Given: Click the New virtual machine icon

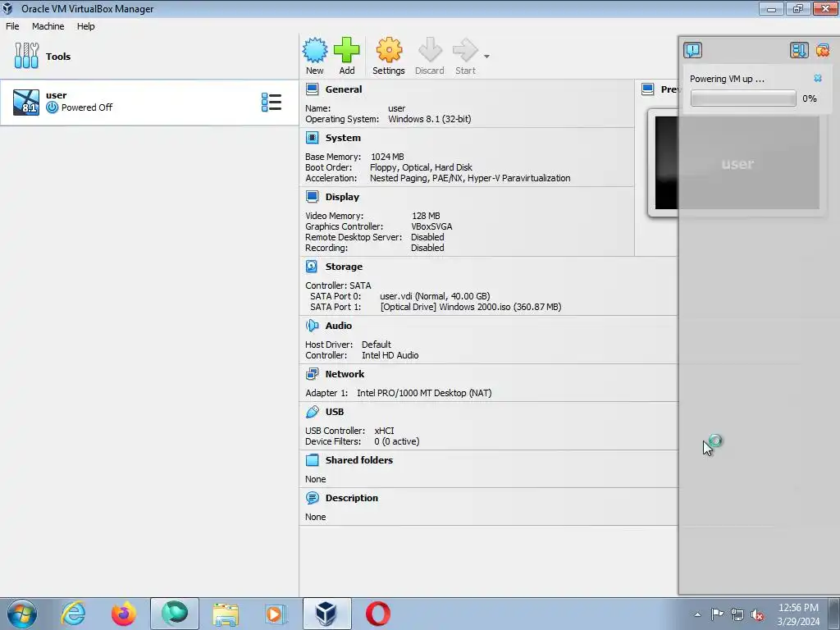Looking at the screenshot, I should click(x=314, y=50).
